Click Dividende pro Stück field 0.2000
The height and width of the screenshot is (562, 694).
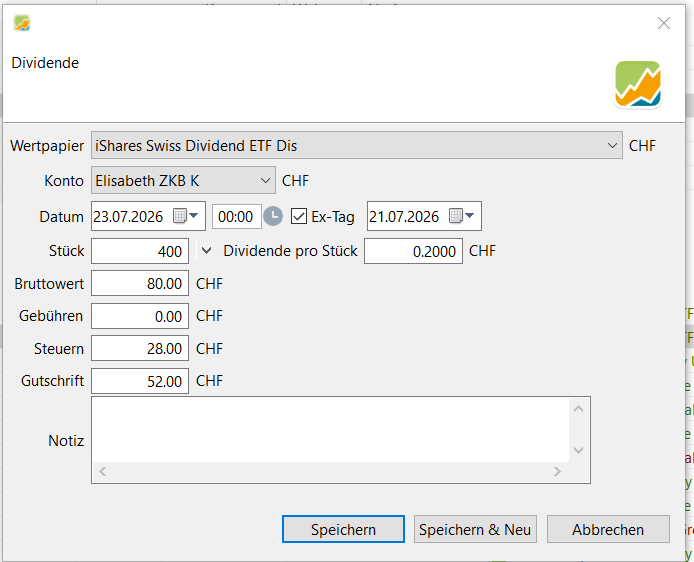[x=413, y=251]
